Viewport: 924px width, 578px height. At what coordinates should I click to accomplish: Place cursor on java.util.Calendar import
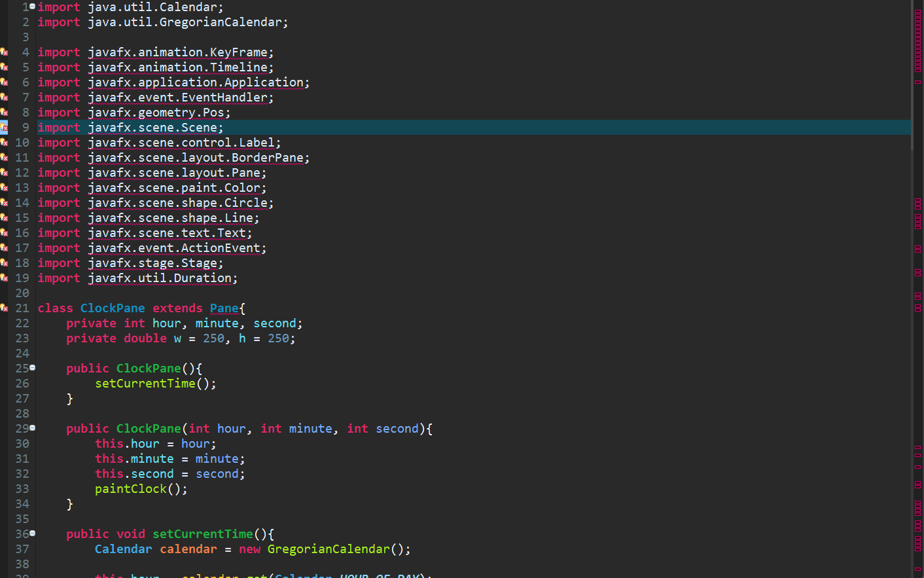tap(155, 7)
